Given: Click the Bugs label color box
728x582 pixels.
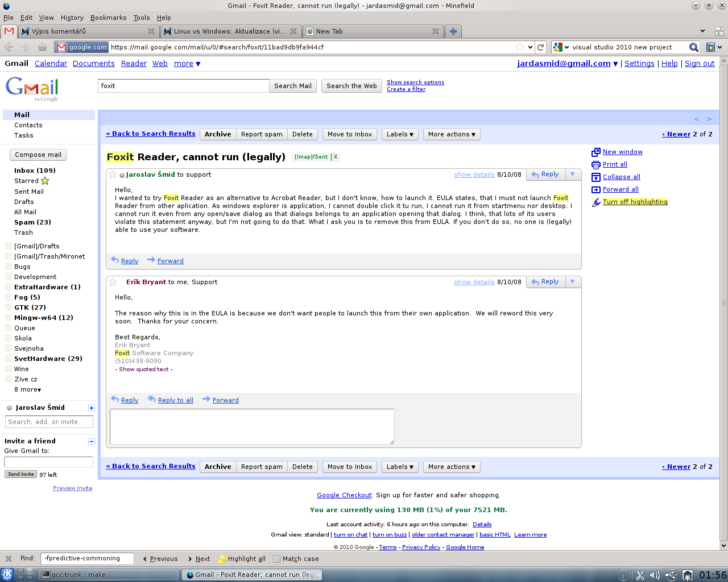Looking at the screenshot, I should point(8,267).
